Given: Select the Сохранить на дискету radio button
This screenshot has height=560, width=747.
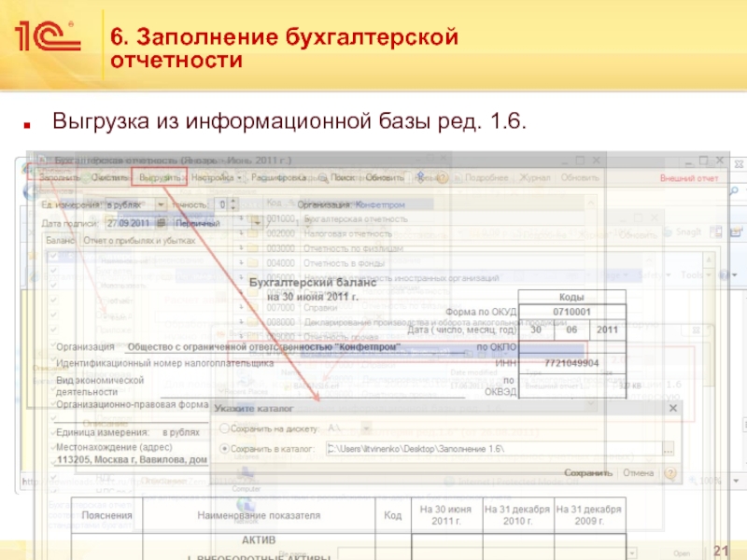Looking at the screenshot, I should [x=221, y=427].
